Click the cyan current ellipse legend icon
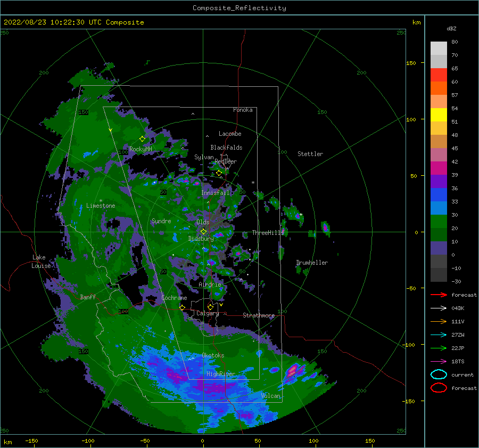Screen dimensions: 479x448 439,374
